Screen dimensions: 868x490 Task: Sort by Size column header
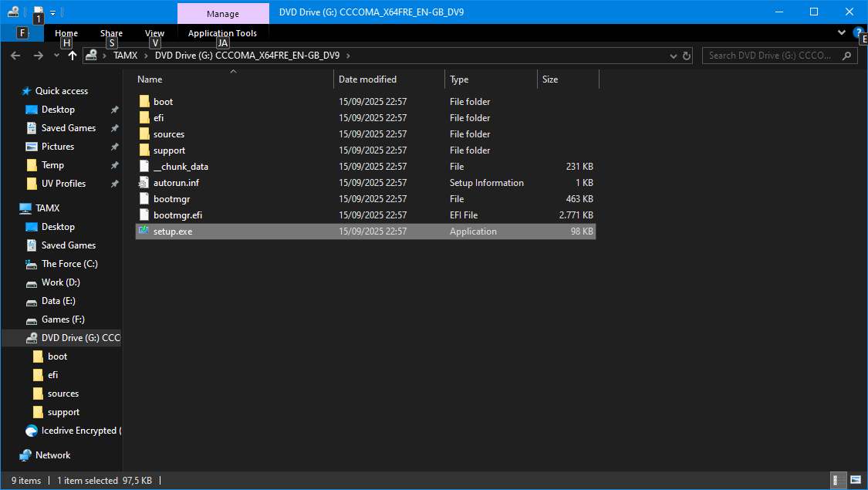568,79
